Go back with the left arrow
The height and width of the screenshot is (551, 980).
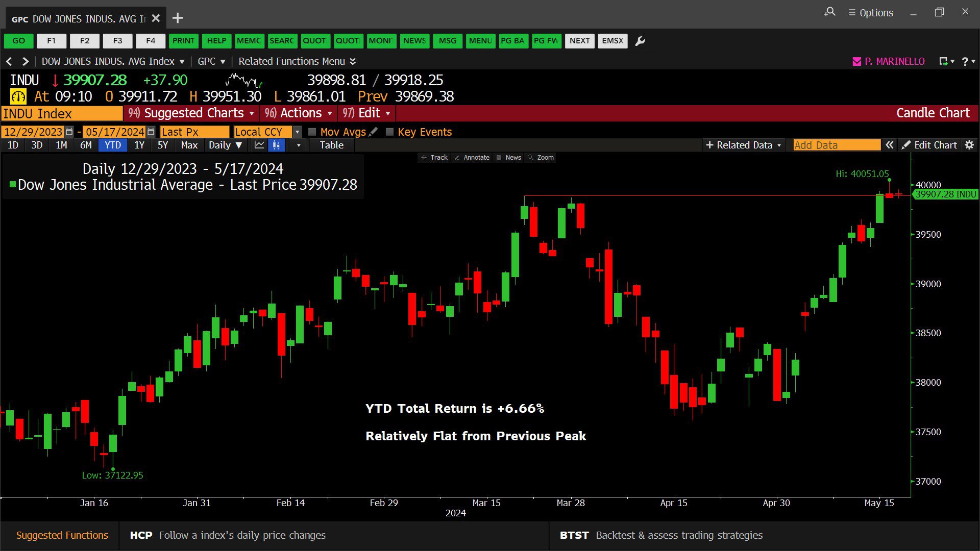pos(9,61)
